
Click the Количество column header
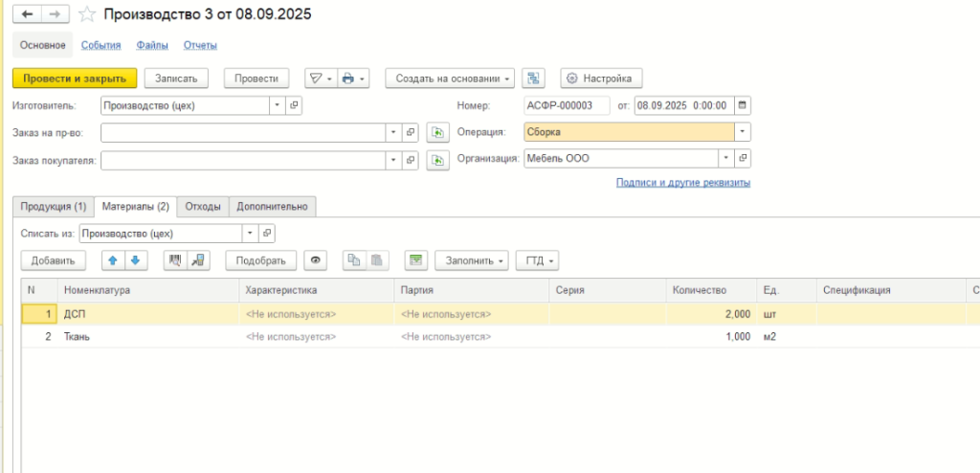pos(711,290)
